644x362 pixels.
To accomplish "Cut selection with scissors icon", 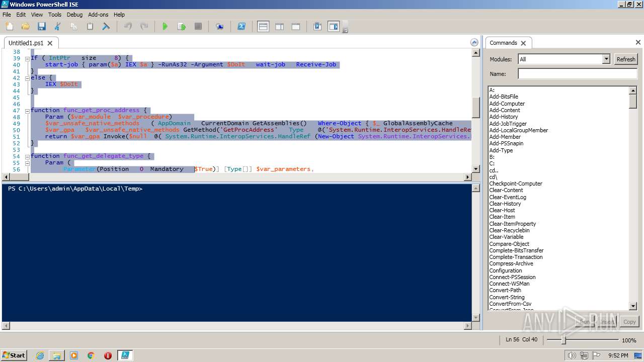I will (x=57, y=26).
